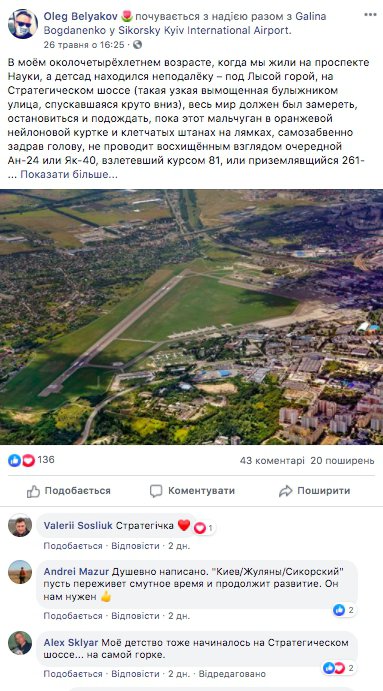This screenshot has width=383, height=691.
Task: Click the public globe privacy icon
Action: click(x=137, y=45)
